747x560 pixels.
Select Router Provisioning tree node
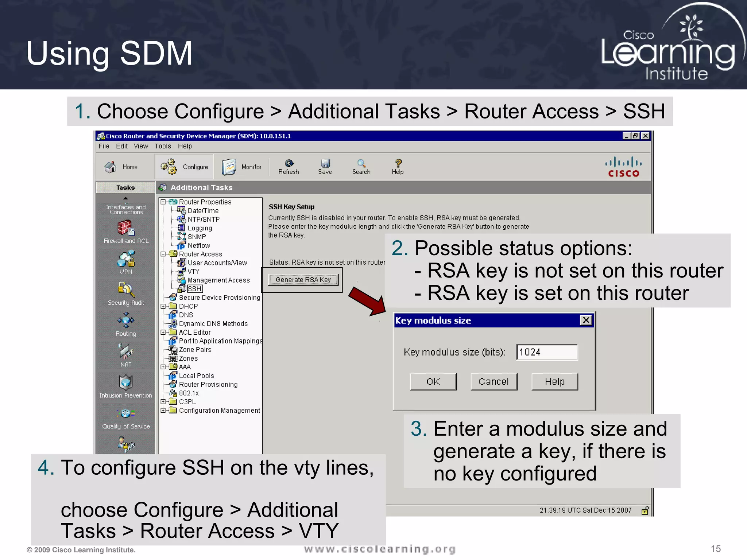[208, 385]
